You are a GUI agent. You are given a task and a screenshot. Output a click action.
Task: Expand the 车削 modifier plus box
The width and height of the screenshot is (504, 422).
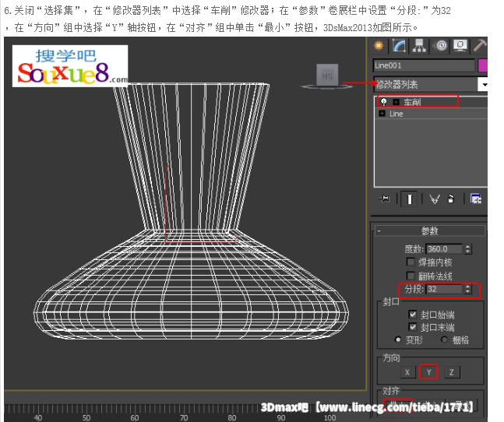point(396,102)
